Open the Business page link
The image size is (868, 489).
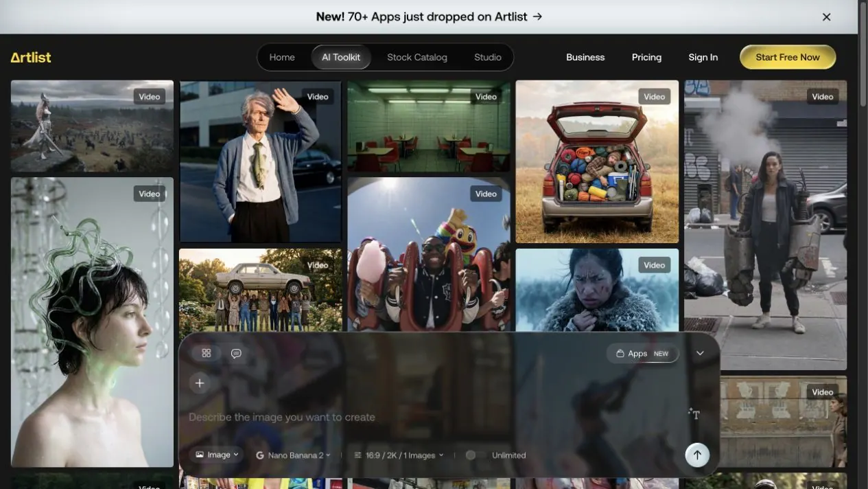585,58
